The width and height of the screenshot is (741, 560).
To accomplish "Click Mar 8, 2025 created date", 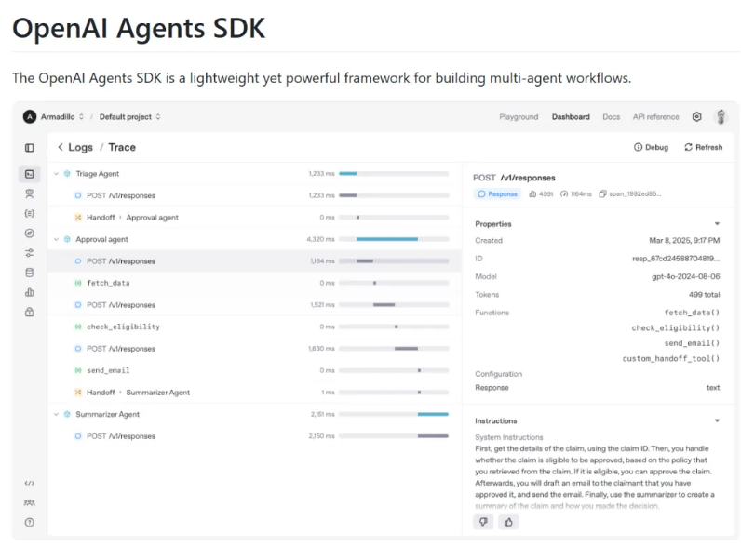I will 684,240.
